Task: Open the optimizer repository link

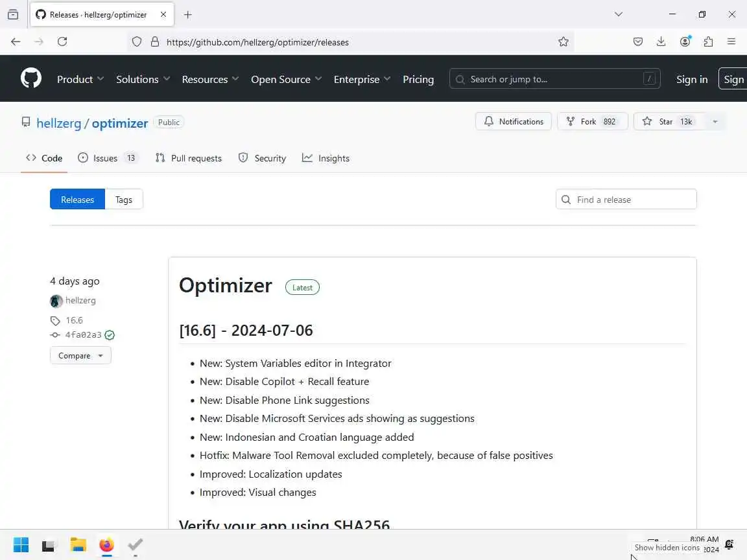Action: click(120, 123)
